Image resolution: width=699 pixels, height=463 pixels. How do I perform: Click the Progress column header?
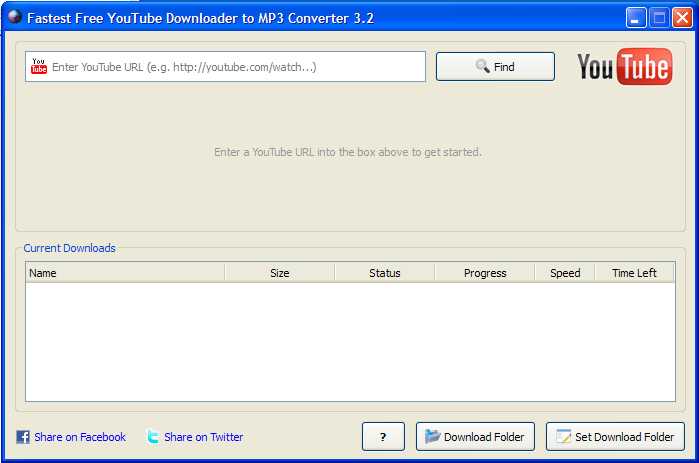pos(485,273)
